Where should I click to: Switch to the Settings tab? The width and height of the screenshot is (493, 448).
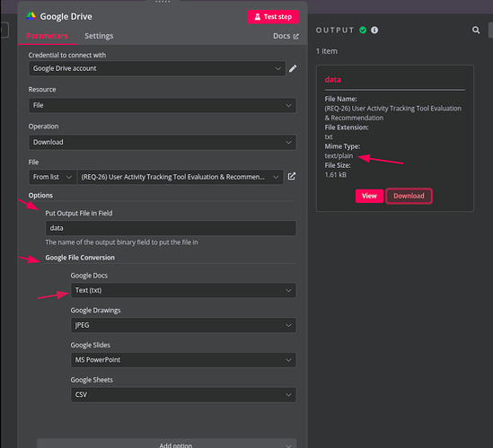[99, 36]
